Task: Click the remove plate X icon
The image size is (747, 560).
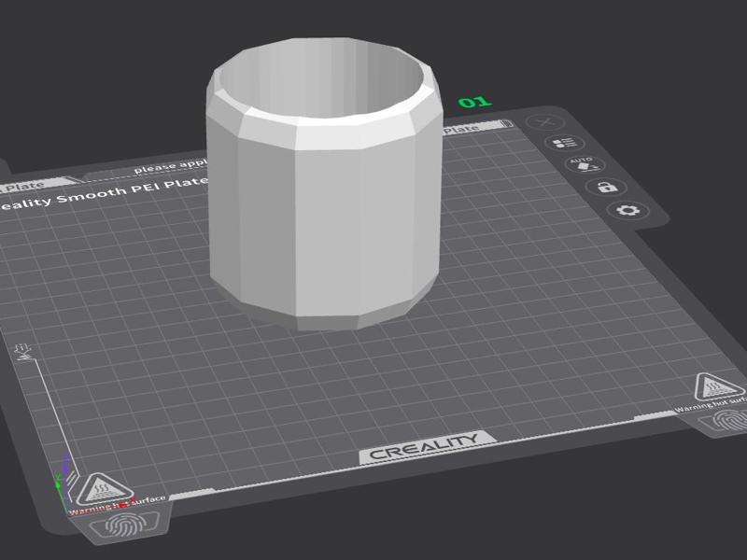Action: [x=545, y=122]
